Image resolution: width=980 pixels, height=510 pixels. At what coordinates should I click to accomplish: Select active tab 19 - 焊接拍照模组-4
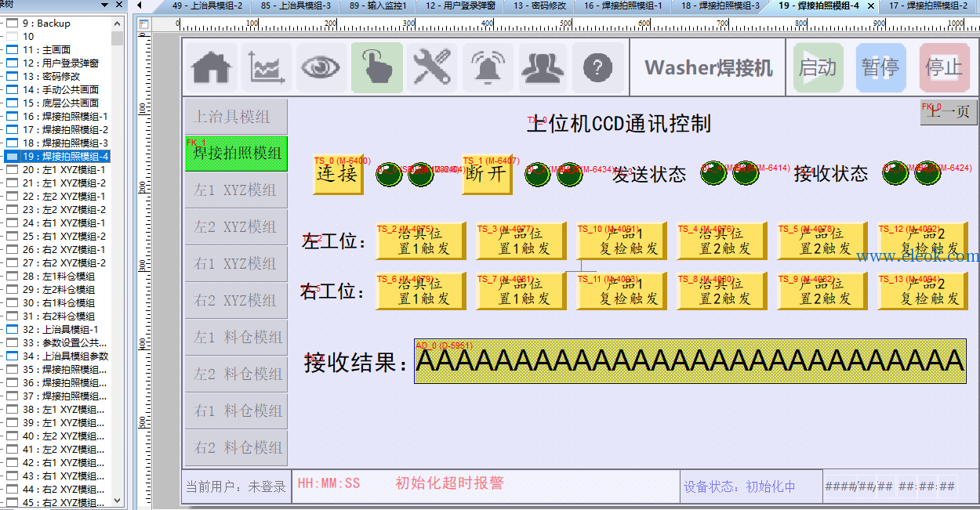[818, 5]
